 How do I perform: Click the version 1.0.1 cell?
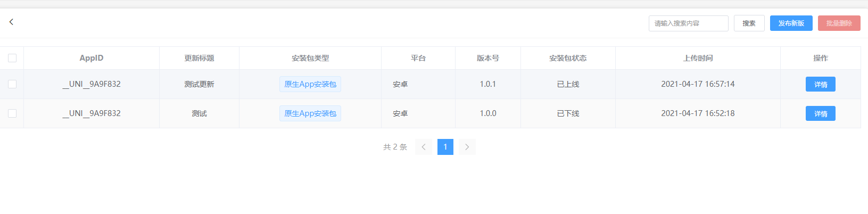tap(488, 84)
